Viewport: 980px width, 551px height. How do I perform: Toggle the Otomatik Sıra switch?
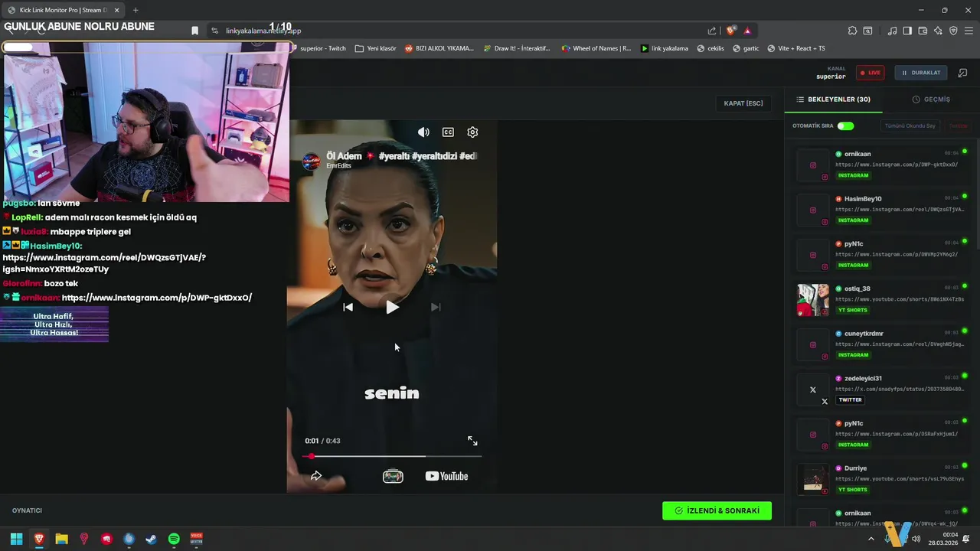845,126
